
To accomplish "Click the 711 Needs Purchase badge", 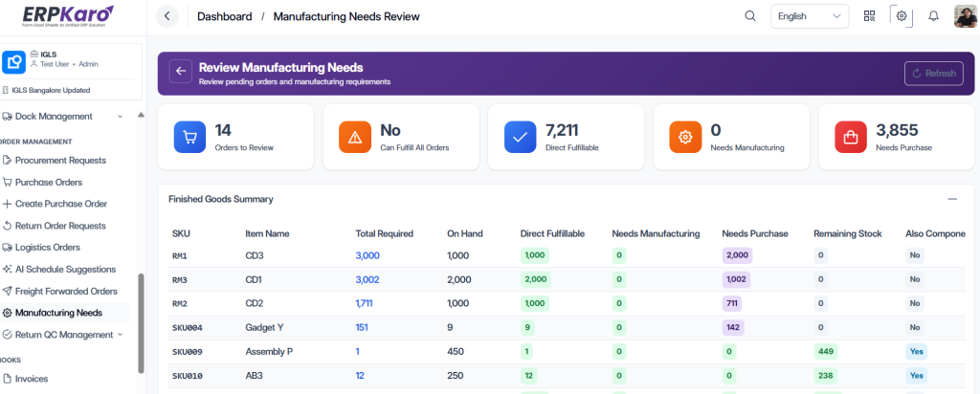I will (732, 303).
